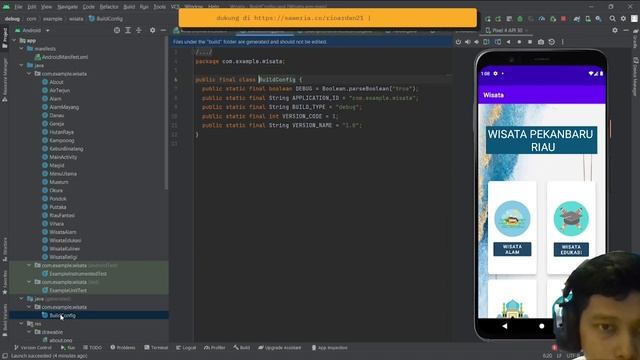The image size is (640, 360).
Task: Tap the phone's back navigation button
Action: click(x=505, y=326)
